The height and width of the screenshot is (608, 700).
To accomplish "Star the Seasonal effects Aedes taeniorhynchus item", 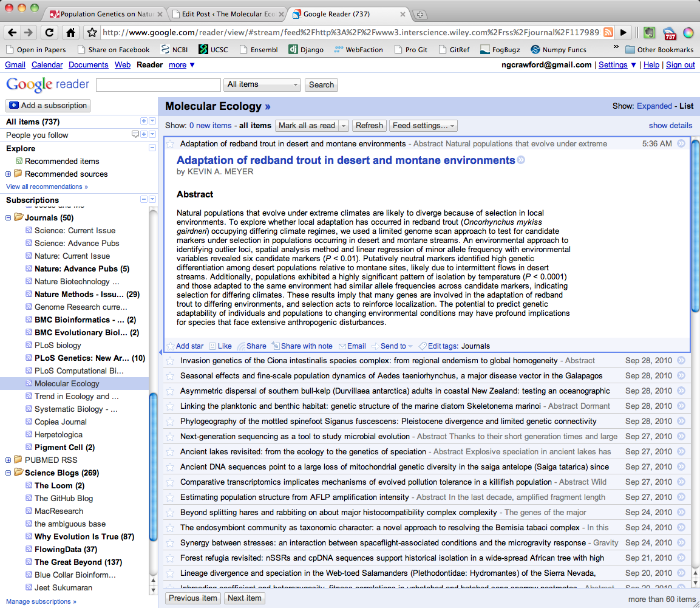I will (170, 376).
